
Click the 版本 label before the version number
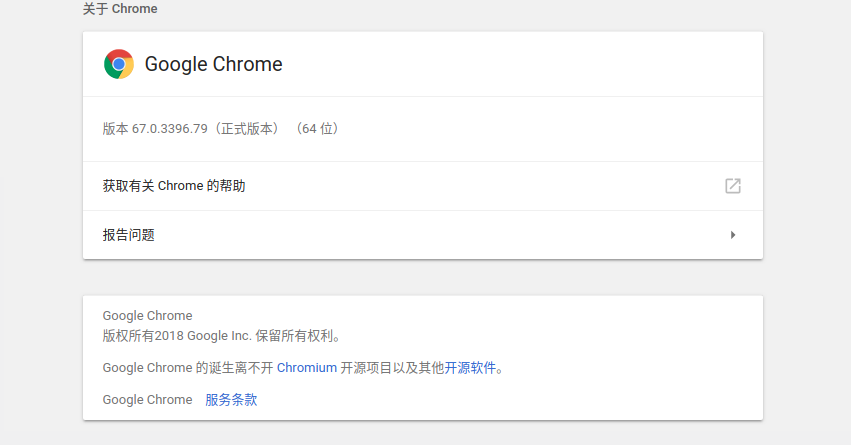coord(115,129)
